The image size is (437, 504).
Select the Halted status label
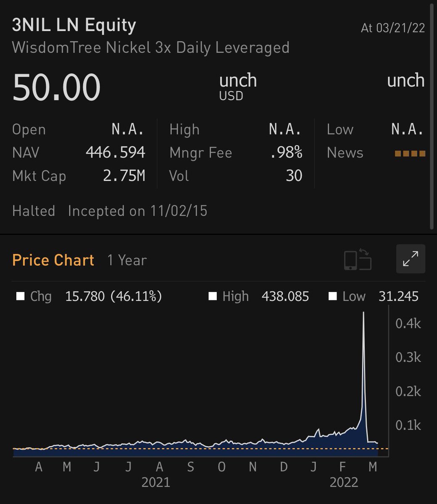[x=34, y=210]
